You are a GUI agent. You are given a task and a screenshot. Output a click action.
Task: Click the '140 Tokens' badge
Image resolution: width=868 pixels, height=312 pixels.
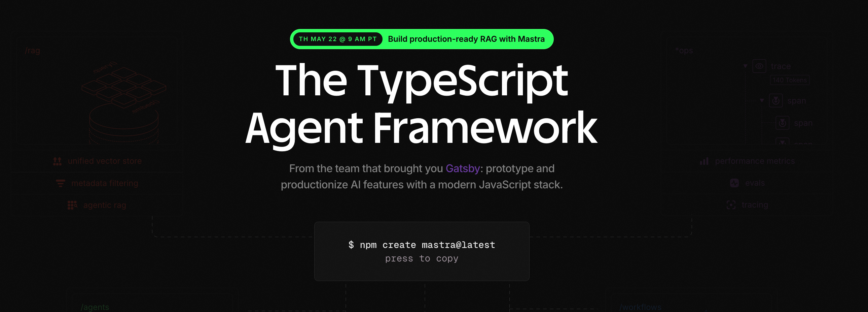790,80
